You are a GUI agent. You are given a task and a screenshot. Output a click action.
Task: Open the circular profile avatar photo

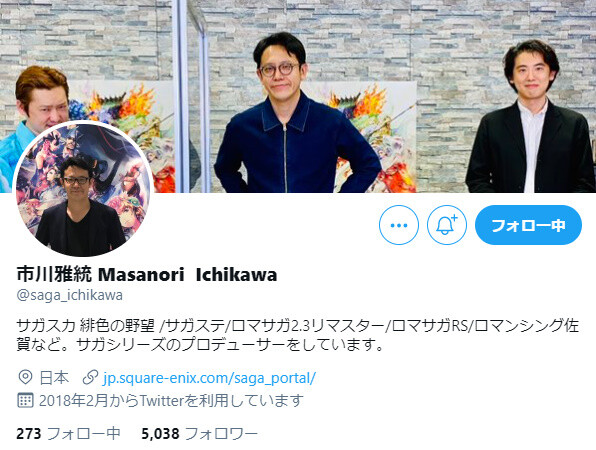[x=83, y=190]
